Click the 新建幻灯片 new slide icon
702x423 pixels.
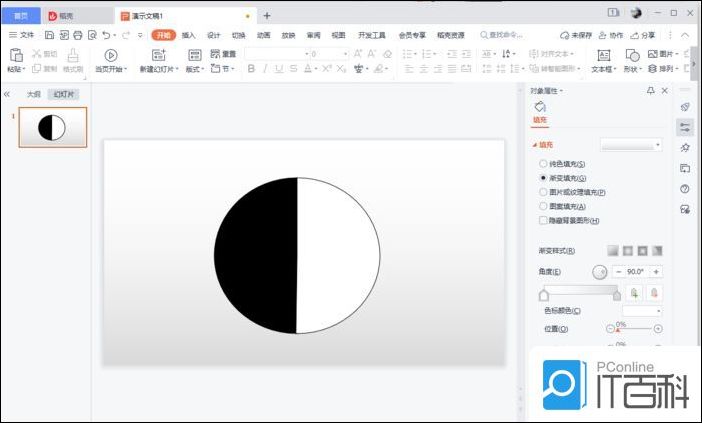coord(158,55)
